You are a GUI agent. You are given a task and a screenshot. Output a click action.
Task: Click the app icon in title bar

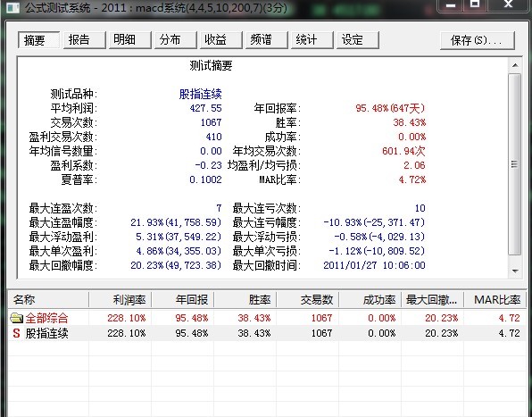coord(12,7)
